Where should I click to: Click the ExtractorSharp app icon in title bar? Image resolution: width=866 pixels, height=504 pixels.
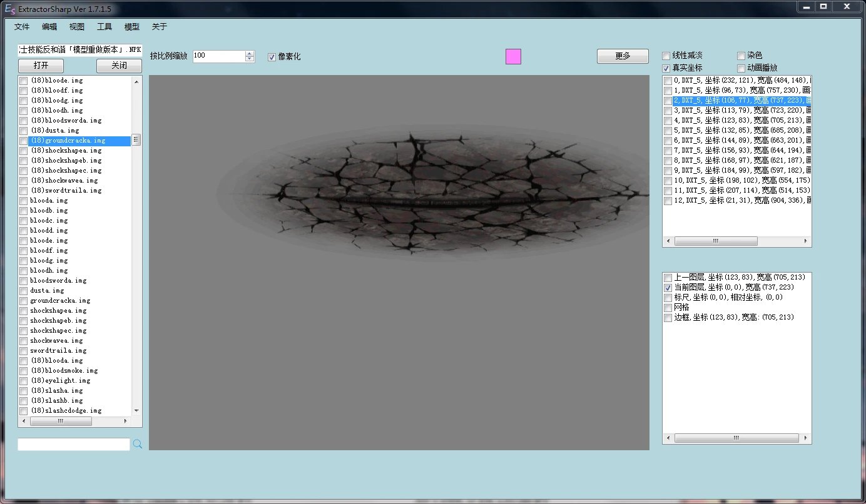pyautogui.click(x=9, y=9)
